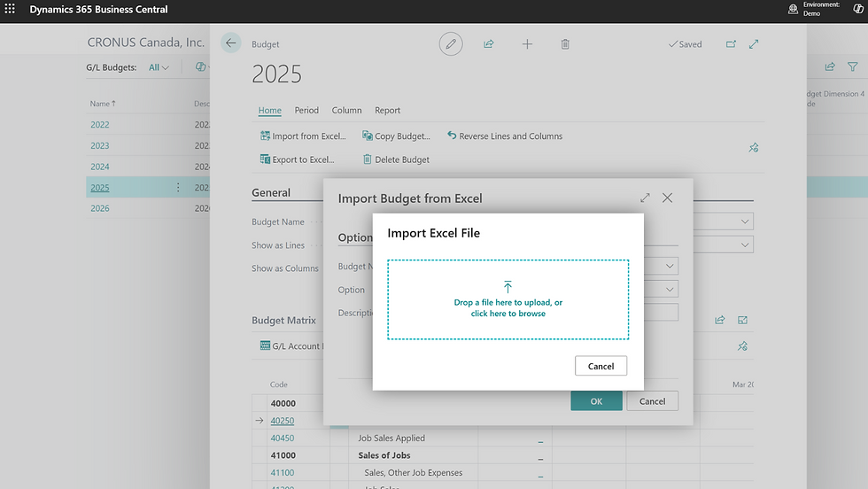The height and width of the screenshot is (489, 868).
Task: Open account 40250 link in Budget Matrix
Action: coord(283,421)
